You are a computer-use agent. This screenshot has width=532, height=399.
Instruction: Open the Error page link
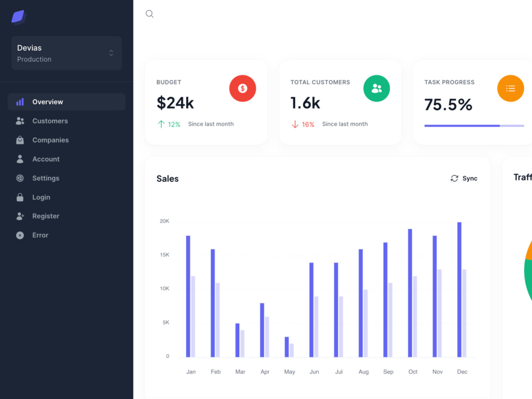coord(66,235)
